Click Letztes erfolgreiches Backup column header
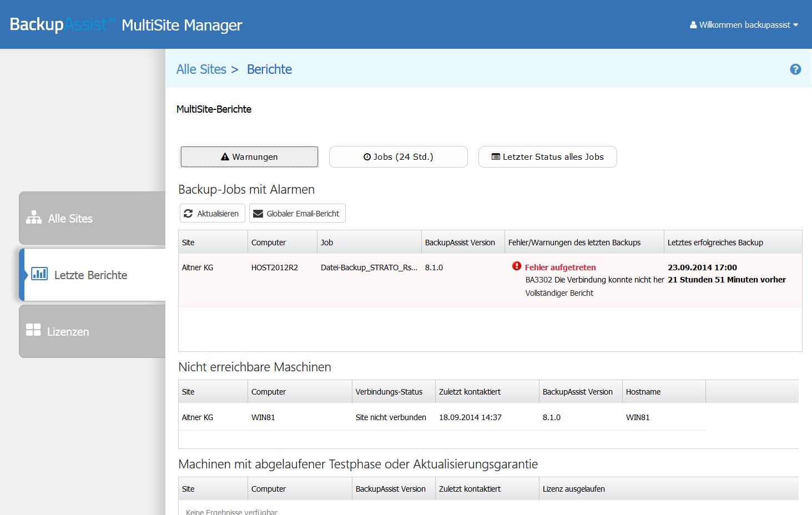The image size is (812, 515). [733, 243]
